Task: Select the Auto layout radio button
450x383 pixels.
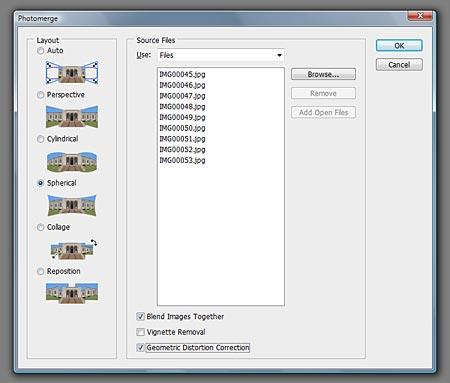Action: (x=40, y=51)
